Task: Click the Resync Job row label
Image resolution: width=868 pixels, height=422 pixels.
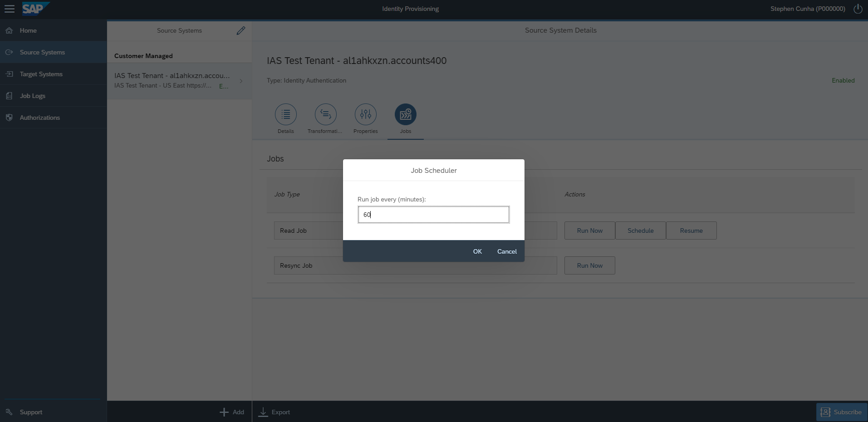Action: click(x=296, y=265)
